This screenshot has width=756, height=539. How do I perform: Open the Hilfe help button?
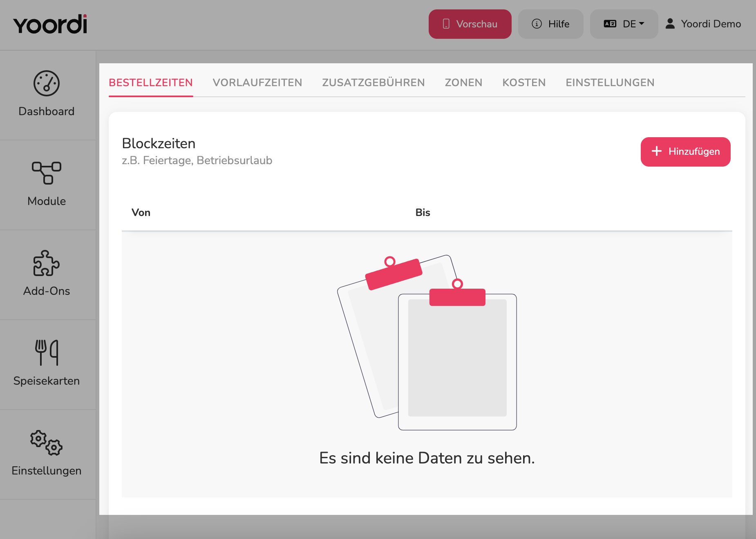coord(550,24)
